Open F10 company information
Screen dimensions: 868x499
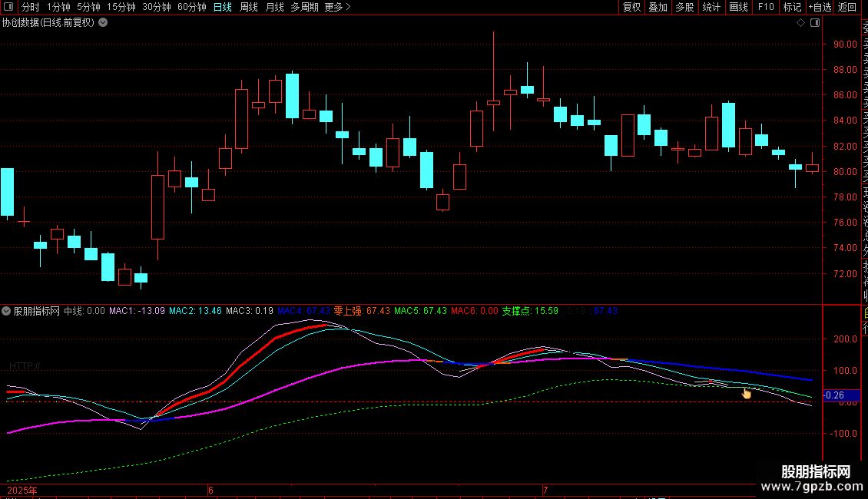pyautogui.click(x=766, y=8)
